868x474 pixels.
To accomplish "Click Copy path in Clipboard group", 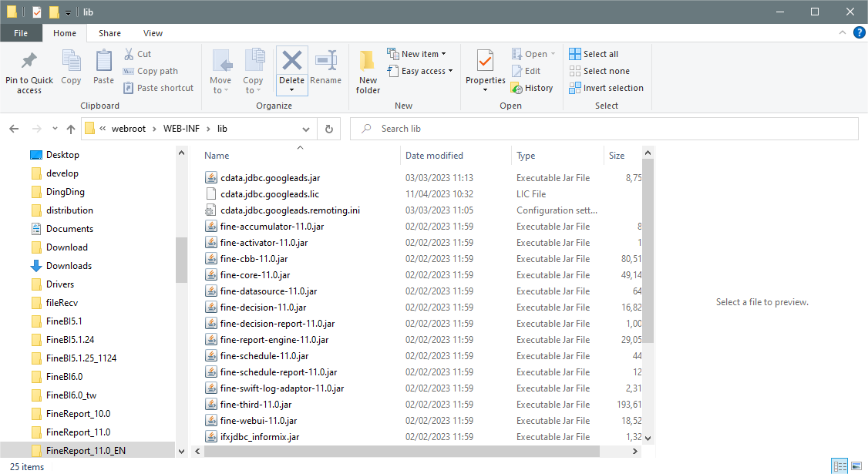I will pos(150,71).
